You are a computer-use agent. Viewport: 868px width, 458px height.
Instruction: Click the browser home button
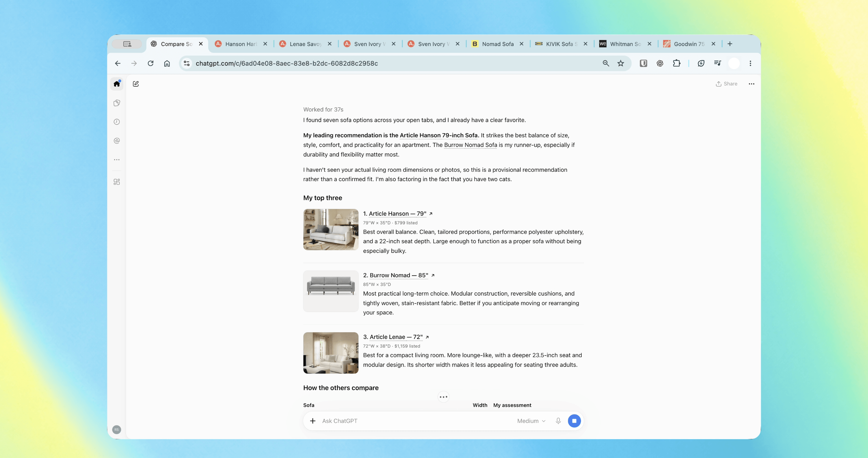[x=167, y=63]
